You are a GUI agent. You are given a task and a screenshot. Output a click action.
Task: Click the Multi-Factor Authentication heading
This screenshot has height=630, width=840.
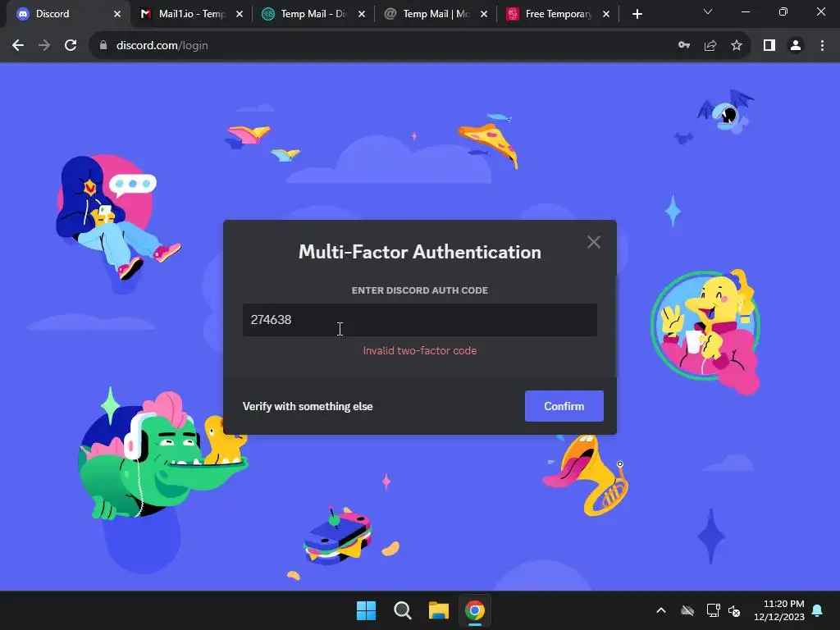(419, 253)
